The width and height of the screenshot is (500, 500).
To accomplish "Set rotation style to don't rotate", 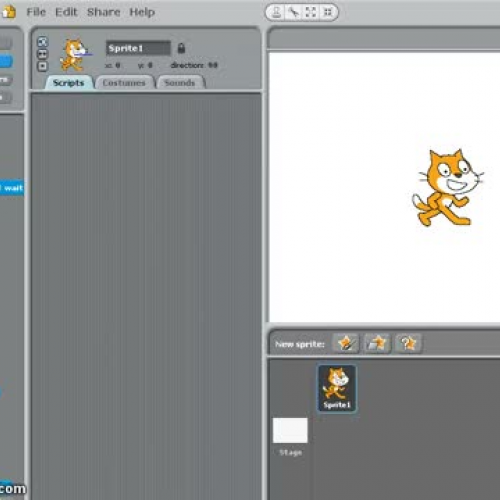I will [x=42, y=66].
